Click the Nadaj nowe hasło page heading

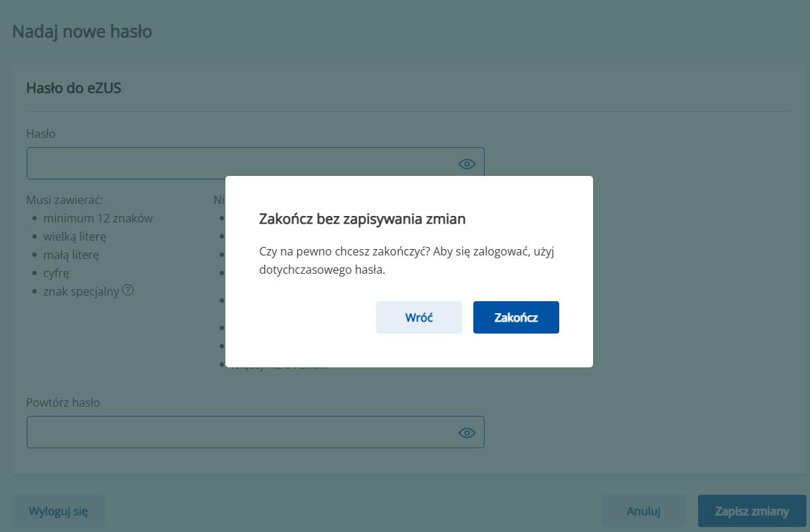82,32
